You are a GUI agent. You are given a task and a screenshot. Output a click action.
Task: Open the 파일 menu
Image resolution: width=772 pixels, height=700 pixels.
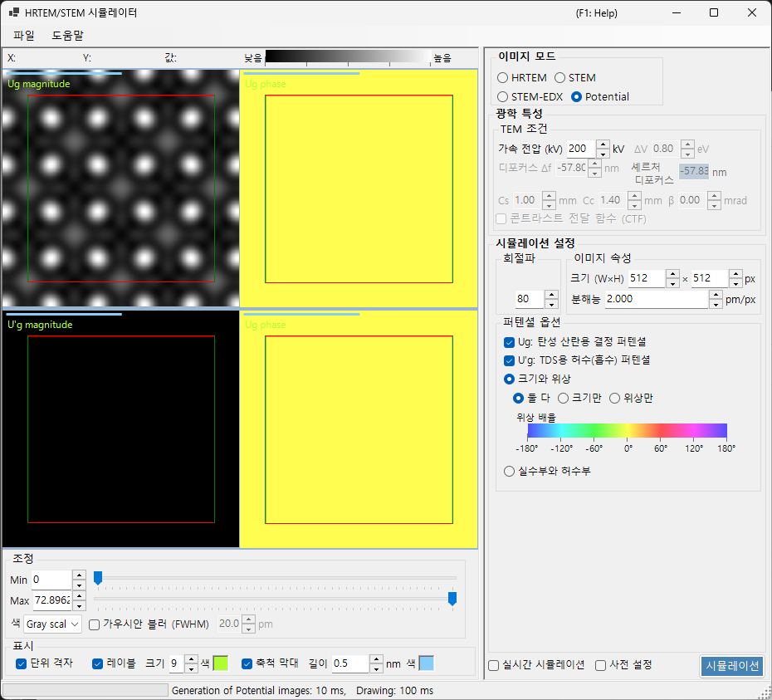(x=23, y=36)
